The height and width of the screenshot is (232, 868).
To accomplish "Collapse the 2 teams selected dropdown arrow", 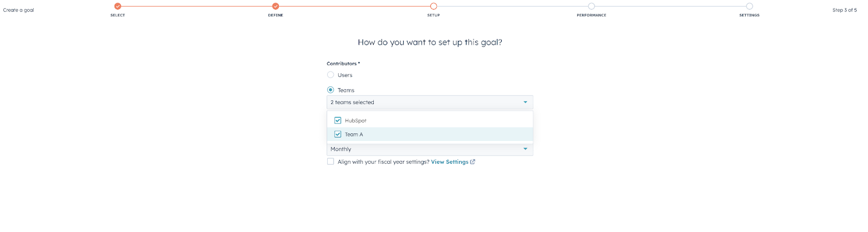I will (525, 102).
